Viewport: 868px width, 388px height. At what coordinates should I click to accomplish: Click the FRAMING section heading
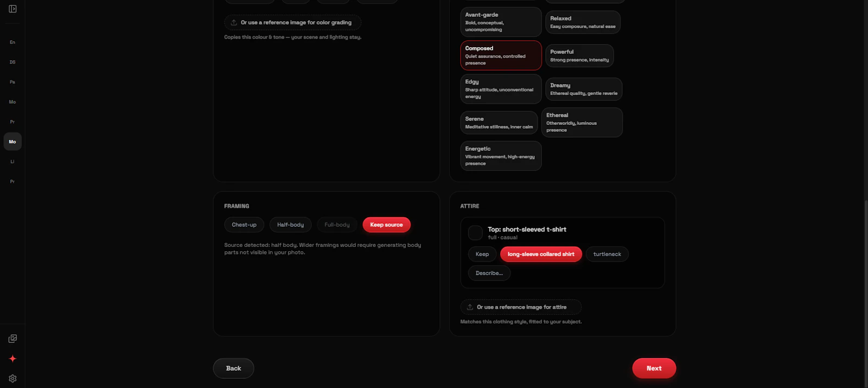click(x=237, y=206)
